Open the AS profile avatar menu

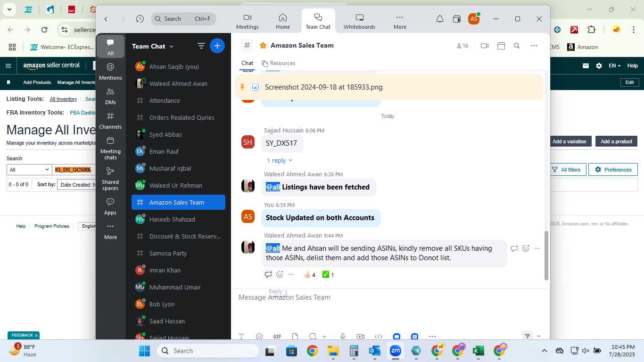pyautogui.click(x=474, y=19)
